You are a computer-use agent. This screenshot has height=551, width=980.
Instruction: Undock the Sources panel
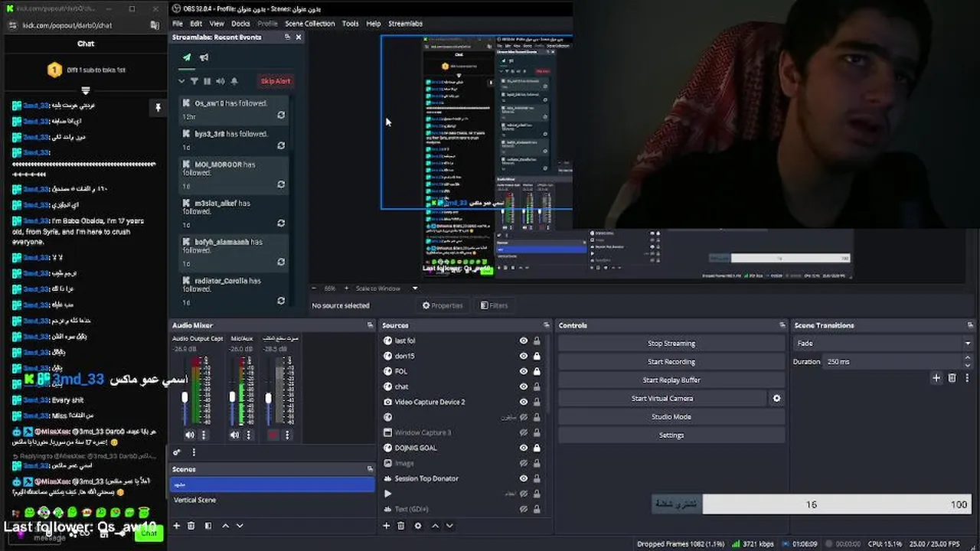pyautogui.click(x=546, y=325)
